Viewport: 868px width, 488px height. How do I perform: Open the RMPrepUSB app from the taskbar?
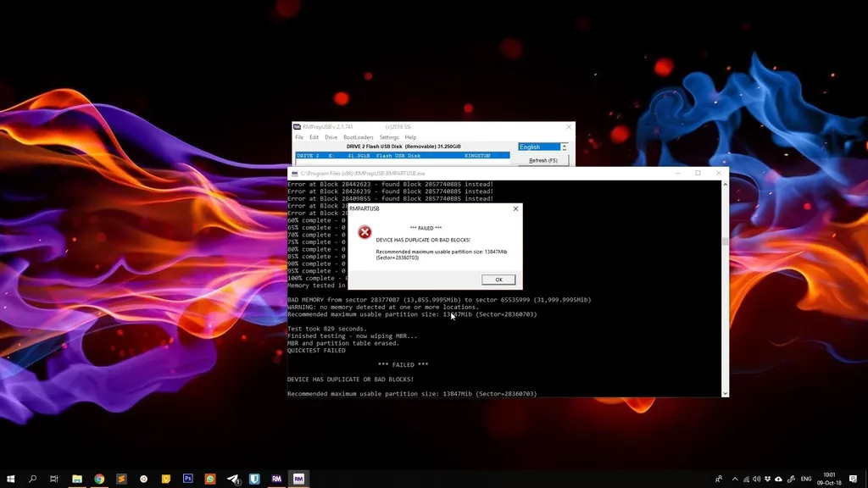tap(275, 479)
